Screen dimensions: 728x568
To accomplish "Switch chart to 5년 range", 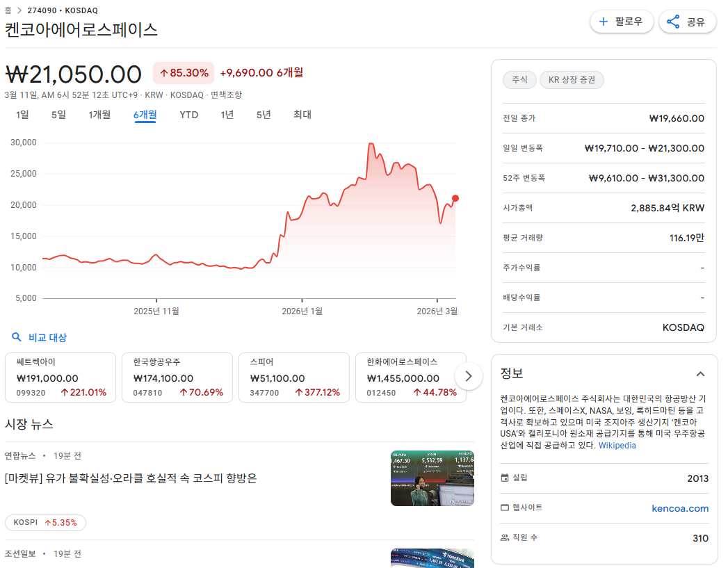I will click(264, 115).
